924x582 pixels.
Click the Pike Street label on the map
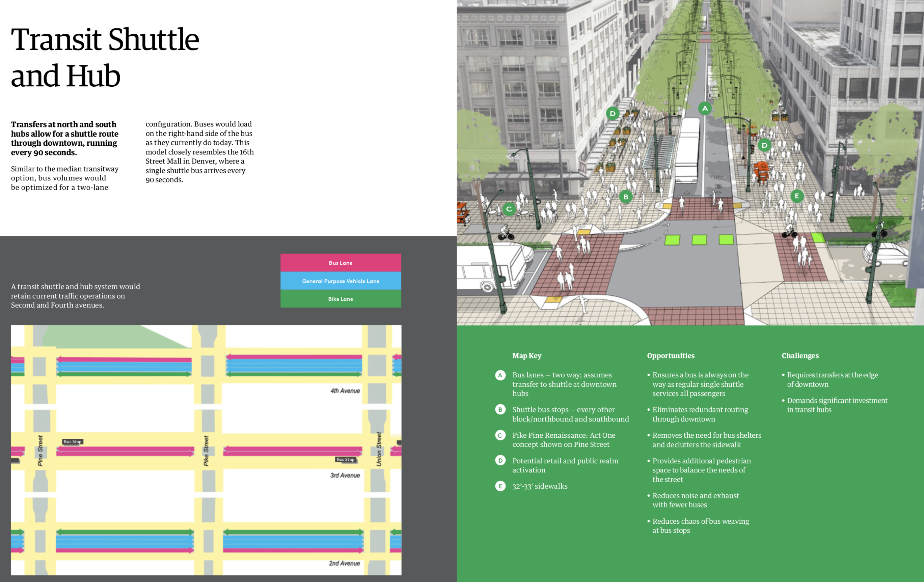206,451
